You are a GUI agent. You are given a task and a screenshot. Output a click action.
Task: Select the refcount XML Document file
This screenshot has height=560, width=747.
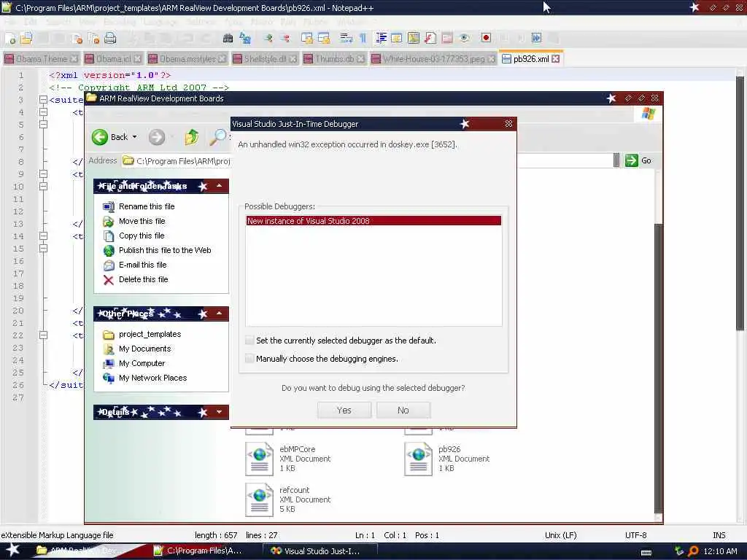(x=288, y=499)
